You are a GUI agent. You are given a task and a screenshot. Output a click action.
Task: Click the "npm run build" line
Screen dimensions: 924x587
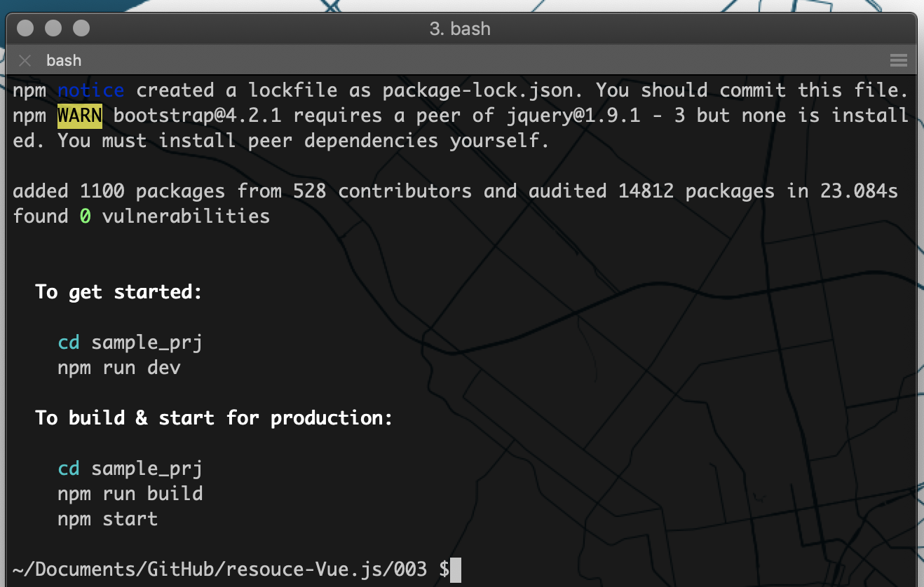(130, 494)
